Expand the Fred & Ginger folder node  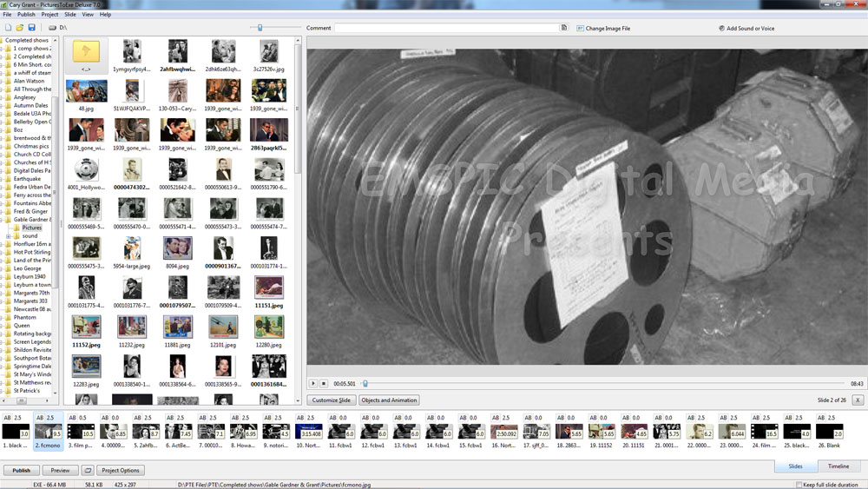pos(2,211)
